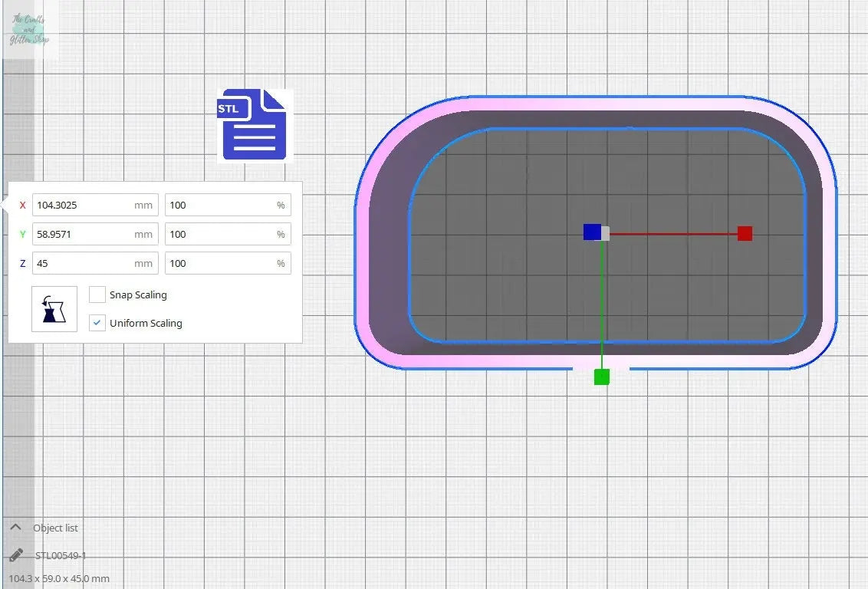Select STL00549-1 in the object list
868x589 pixels.
[x=61, y=555]
